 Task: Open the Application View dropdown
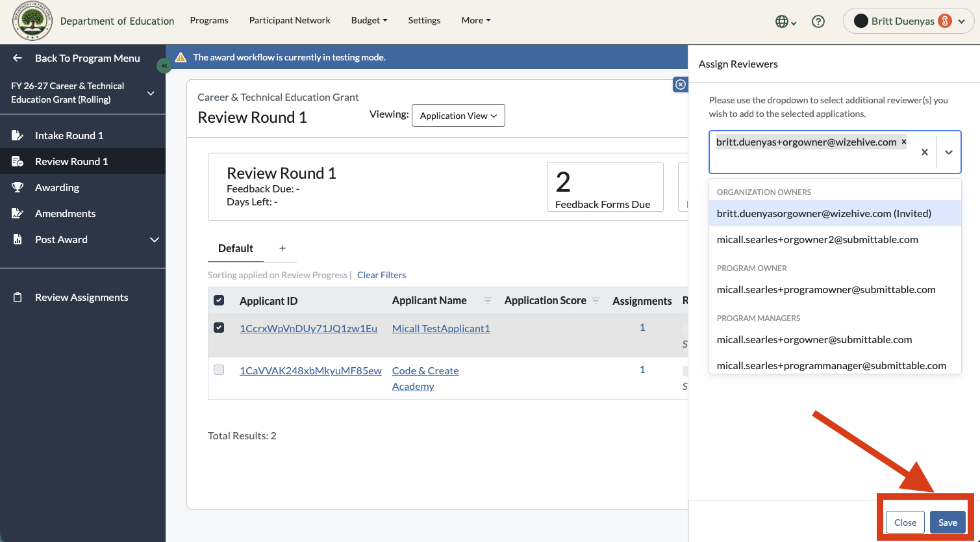pos(459,116)
